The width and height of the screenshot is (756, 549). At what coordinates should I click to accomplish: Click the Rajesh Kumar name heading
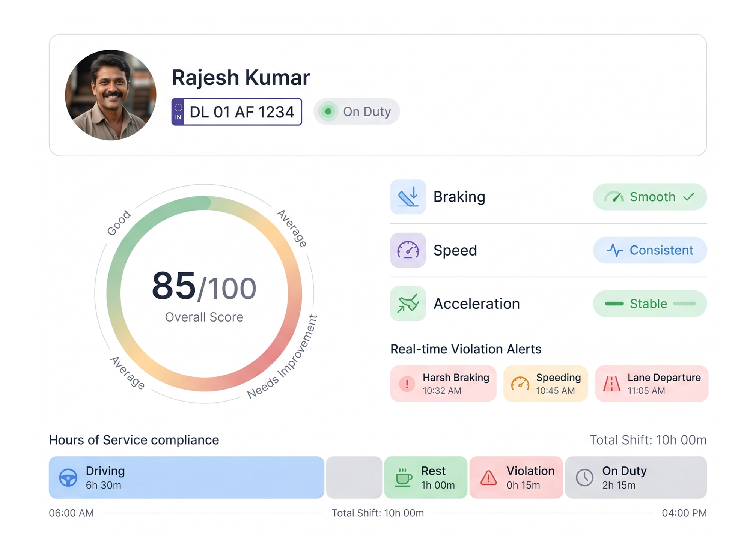click(241, 78)
